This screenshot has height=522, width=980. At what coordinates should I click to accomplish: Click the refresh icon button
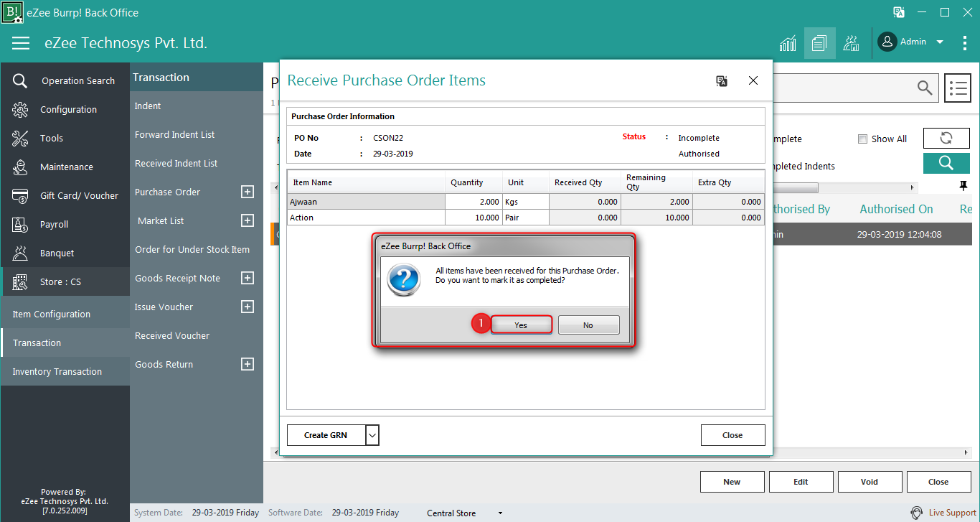[x=946, y=139]
